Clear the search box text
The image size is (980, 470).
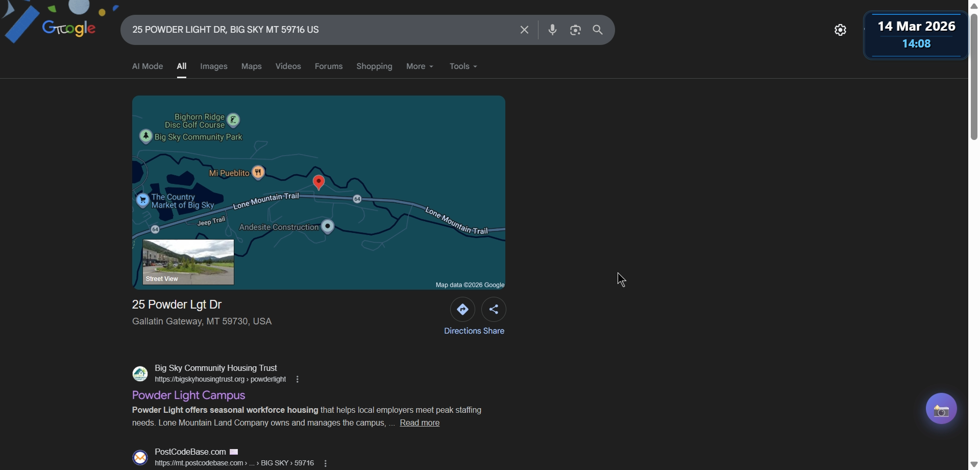524,30
